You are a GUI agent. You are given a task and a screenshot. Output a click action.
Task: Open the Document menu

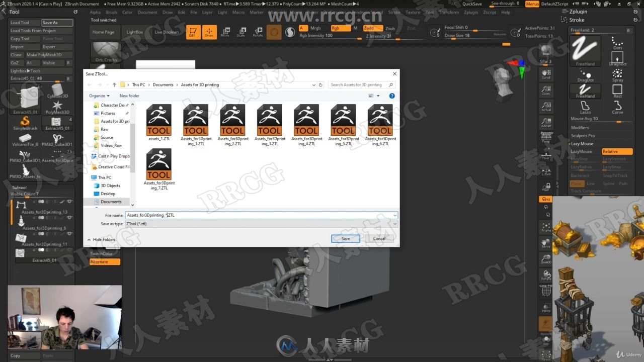click(x=147, y=13)
